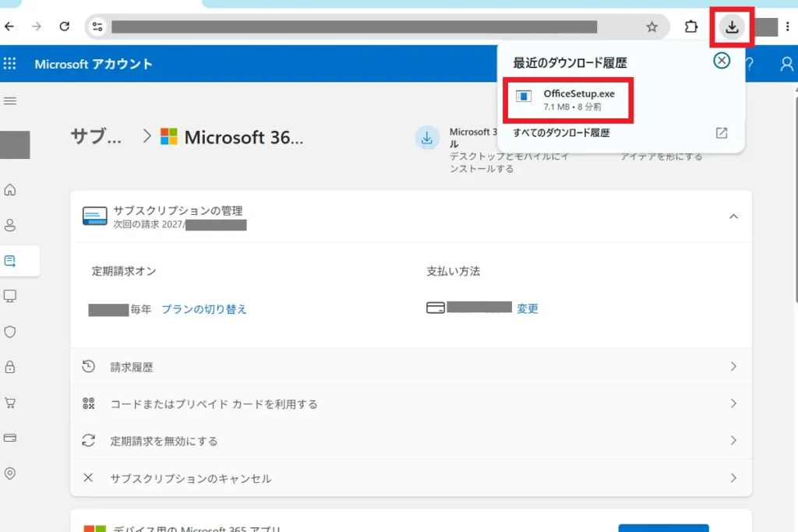This screenshot has width=798, height=532.
Task: Click the サブスクリプションの管理 heading text
Action: click(x=178, y=210)
